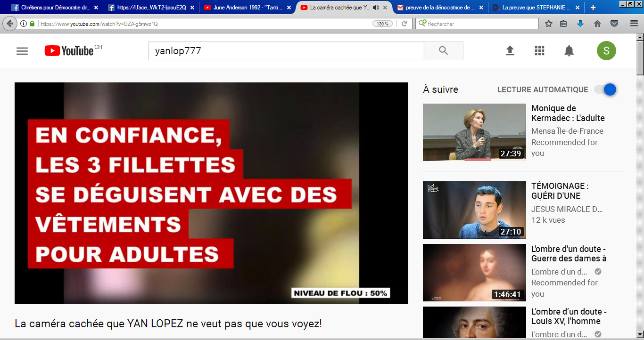Image resolution: width=644 pixels, height=340 pixels.
Task: Open Monique de Kermadec video thumbnail
Action: point(474,132)
